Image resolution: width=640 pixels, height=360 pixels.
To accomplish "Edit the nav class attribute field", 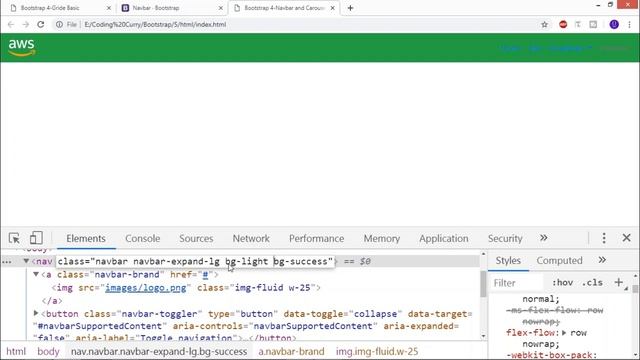I will [x=195, y=261].
